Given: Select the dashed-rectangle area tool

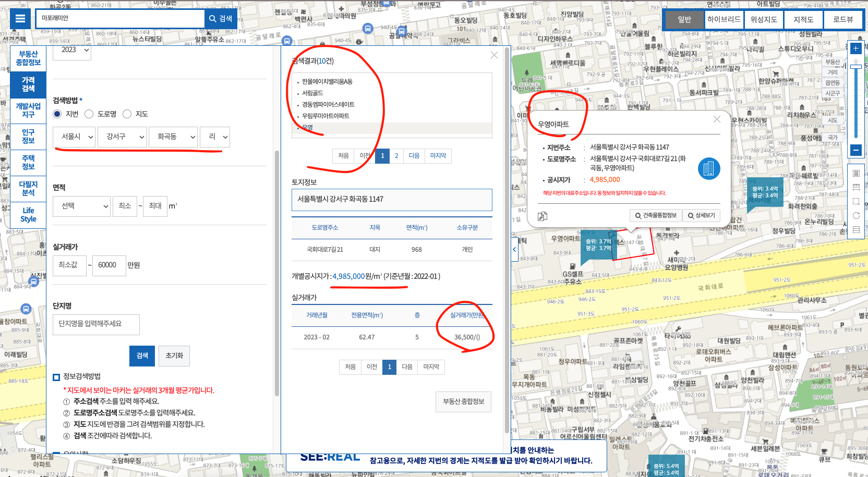Looking at the screenshot, I should pyautogui.click(x=856, y=201).
